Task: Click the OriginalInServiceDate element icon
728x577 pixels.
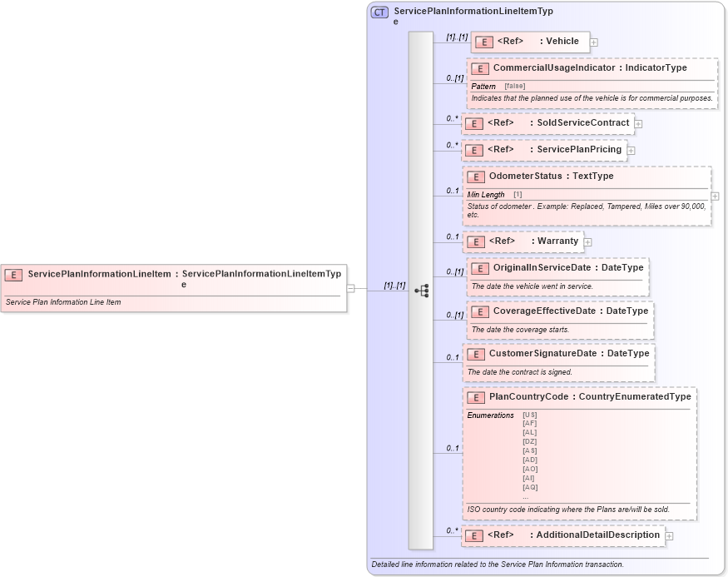Action: click(480, 268)
